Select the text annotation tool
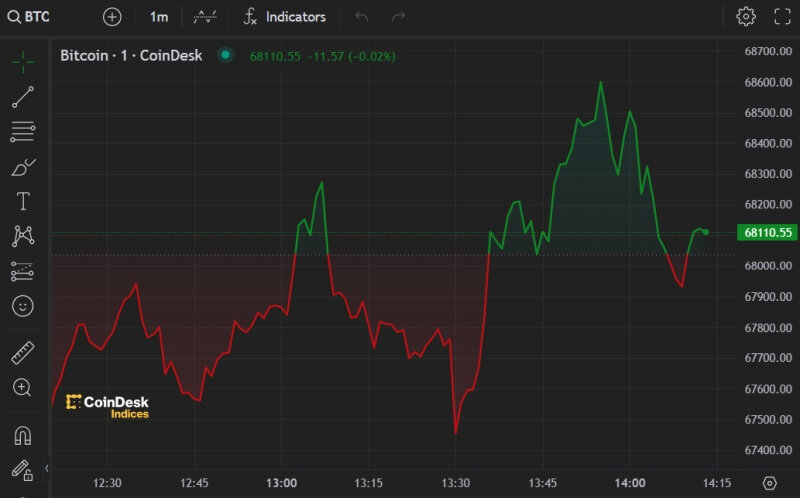The image size is (800, 498). (x=23, y=201)
